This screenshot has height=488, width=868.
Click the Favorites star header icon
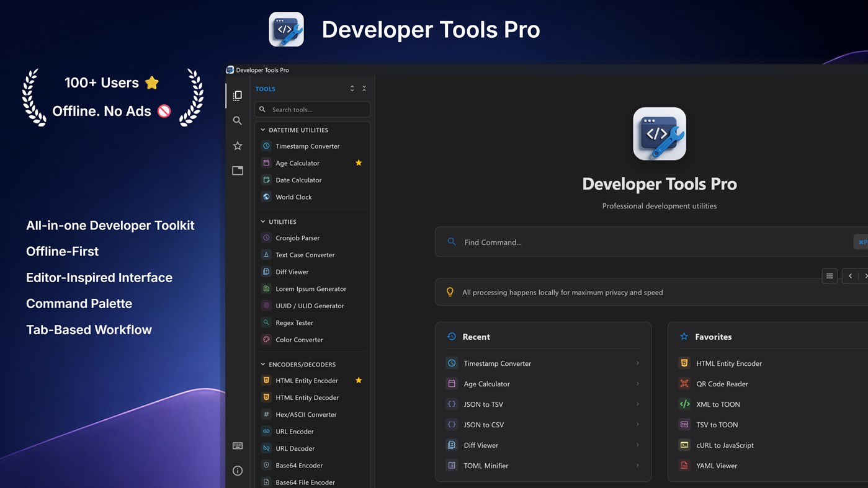coord(684,337)
